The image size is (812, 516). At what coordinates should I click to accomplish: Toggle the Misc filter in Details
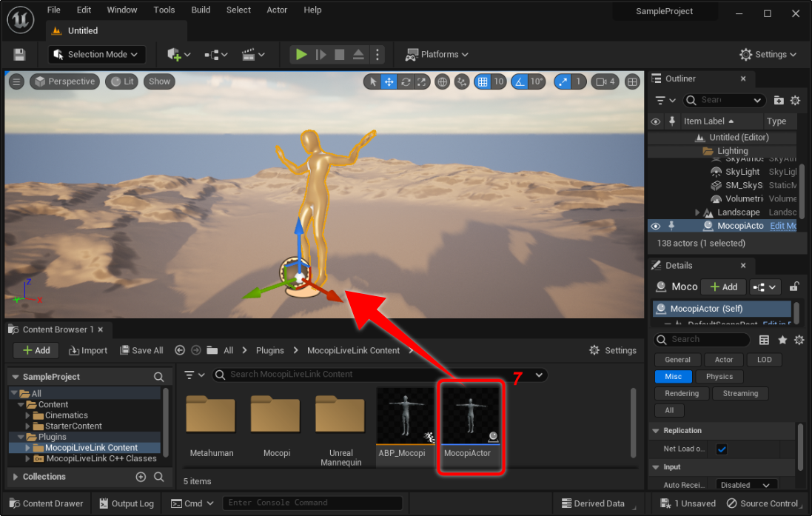pos(673,377)
